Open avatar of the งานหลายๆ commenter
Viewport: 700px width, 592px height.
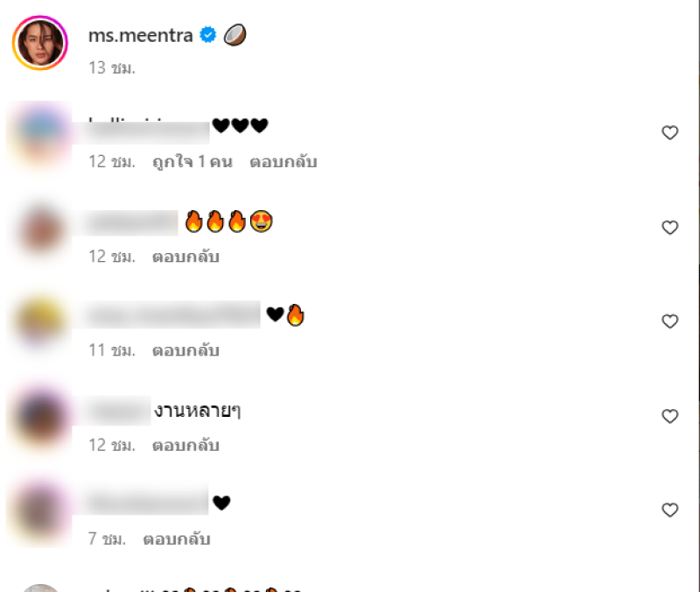40,418
